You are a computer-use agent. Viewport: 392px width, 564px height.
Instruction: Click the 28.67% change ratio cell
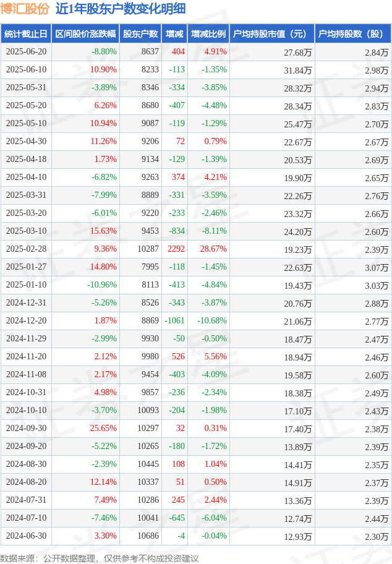pyautogui.click(x=214, y=249)
